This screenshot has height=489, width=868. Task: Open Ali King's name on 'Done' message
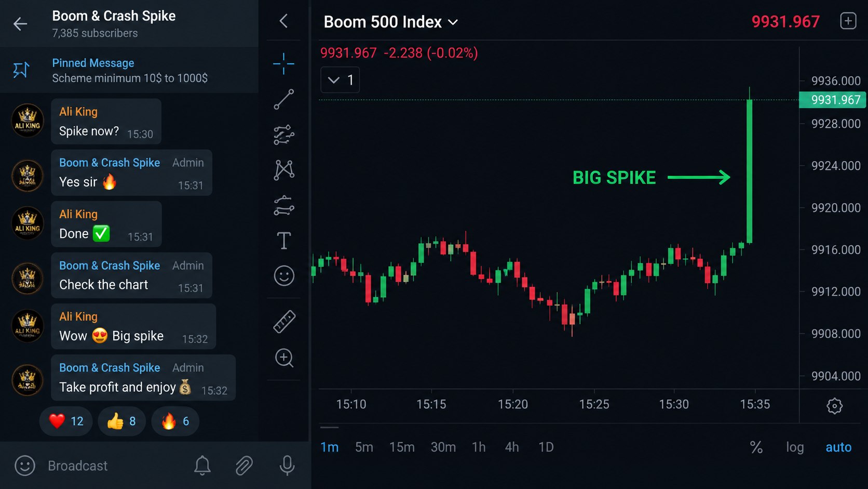tap(78, 214)
